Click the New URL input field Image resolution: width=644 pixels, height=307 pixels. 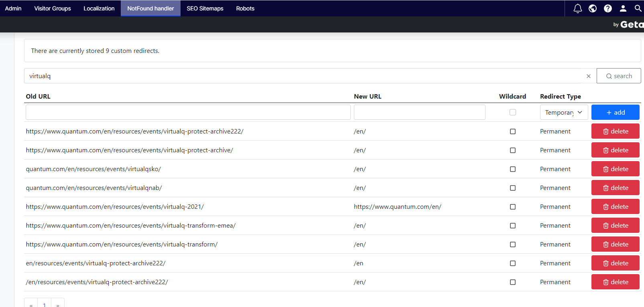[x=419, y=112]
